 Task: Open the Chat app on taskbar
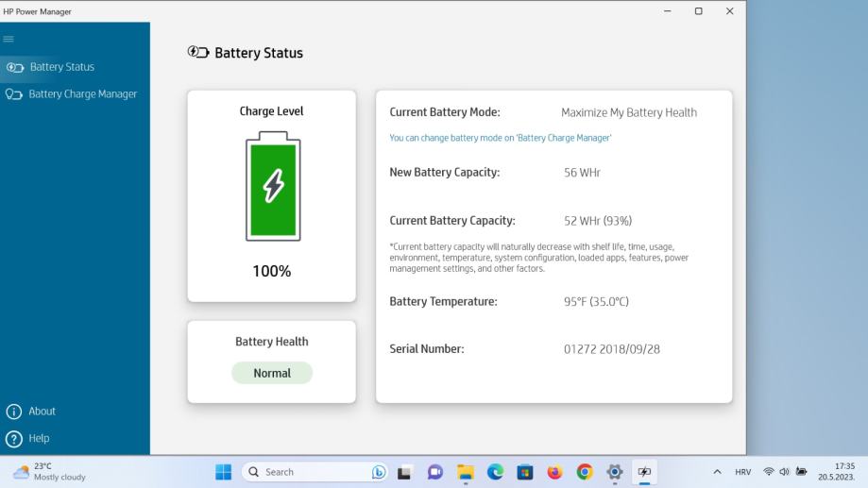[x=435, y=472]
